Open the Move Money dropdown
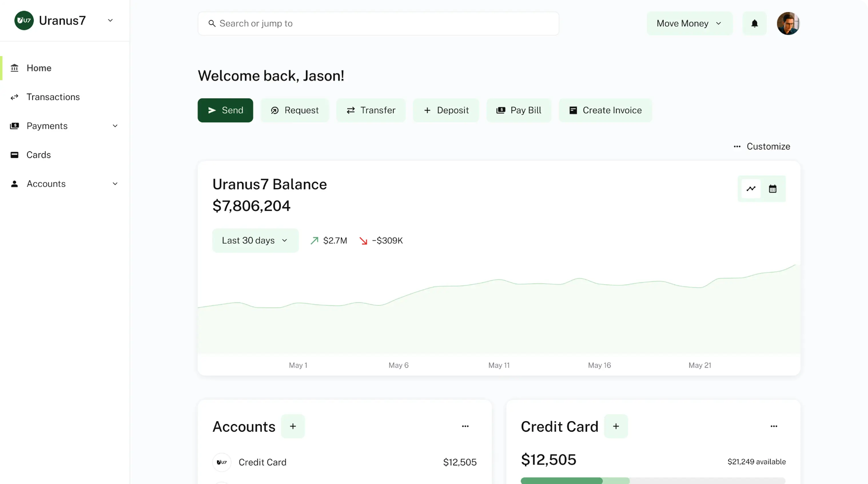The width and height of the screenshot is (868, 484). coord(689,23)
